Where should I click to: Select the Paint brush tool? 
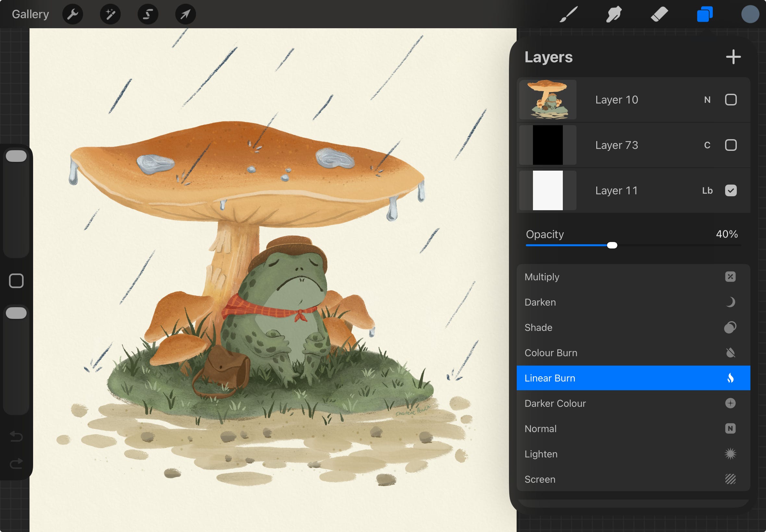pyautogui.click(x=568, y=14)
